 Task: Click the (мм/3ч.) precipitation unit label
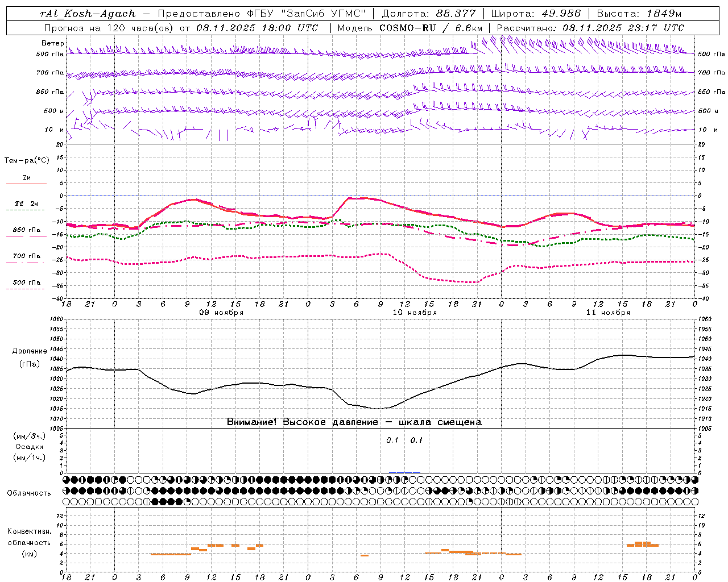pyautogui.click(x=30, y=436)
